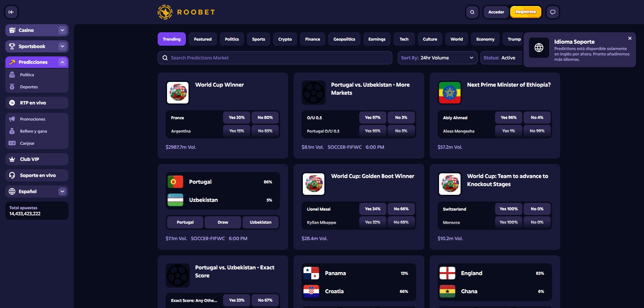Click the England flag icon
Screen dimensions: 644x308
pyautogui.click(x=447, y=273)
